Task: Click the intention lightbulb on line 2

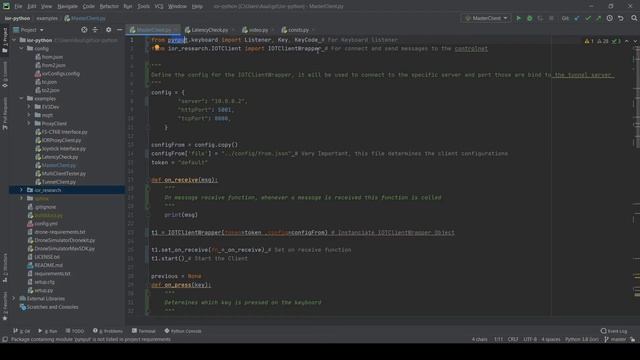Action: point(157,48)
